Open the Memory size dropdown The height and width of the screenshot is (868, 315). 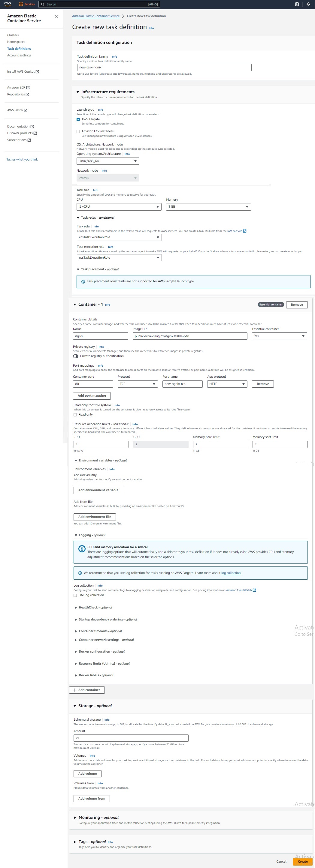[208, 206]
